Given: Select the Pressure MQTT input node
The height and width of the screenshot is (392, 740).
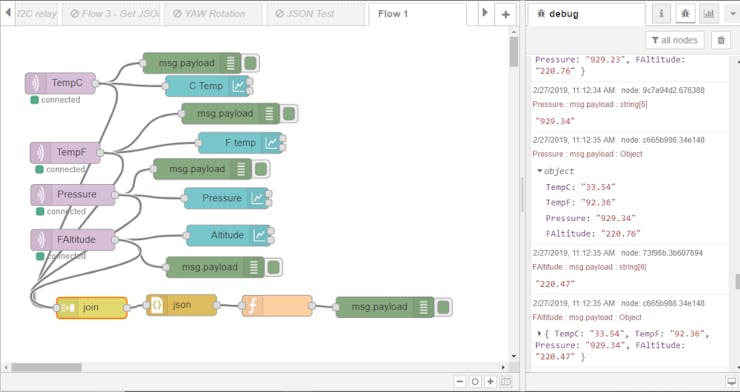Looking at the screenshot, I should point(73,195).
